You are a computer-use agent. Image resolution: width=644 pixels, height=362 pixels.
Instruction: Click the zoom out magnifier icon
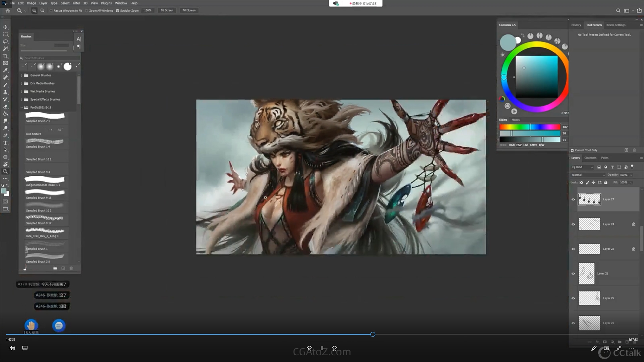[x=42, y=11]
